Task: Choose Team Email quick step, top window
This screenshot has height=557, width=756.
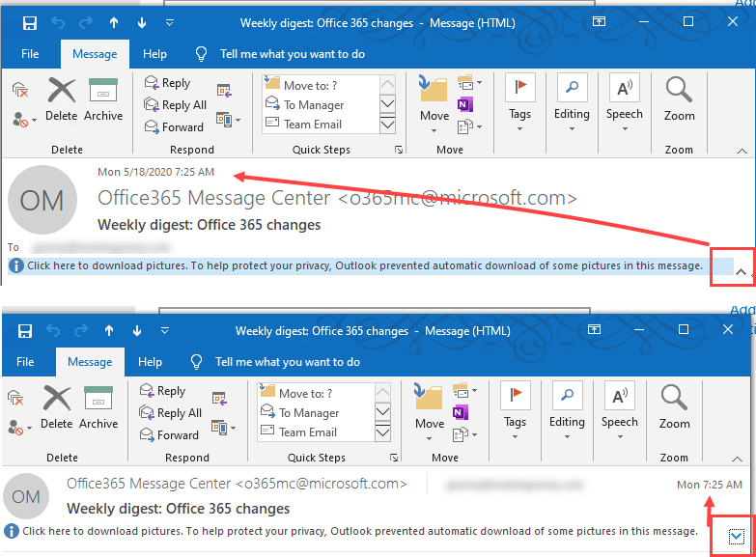Action: (x=322, y=124)
